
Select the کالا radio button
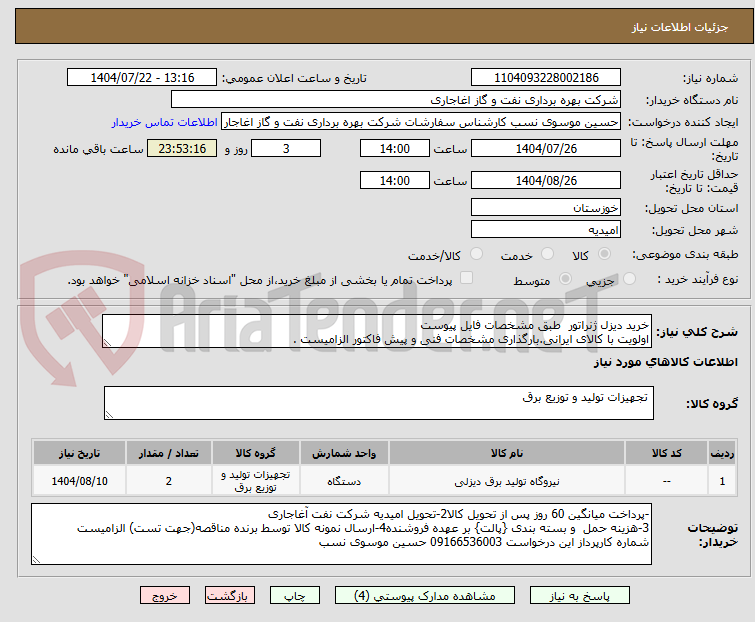pos(604,254)
